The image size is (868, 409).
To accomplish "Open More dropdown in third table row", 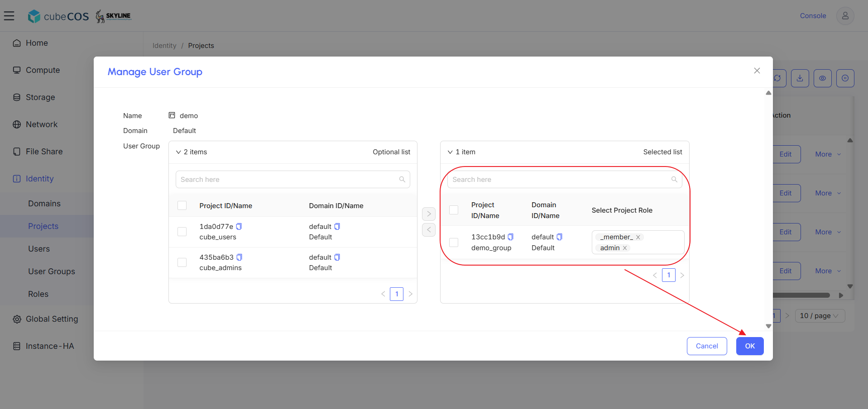I will click(x=828, y=232).
